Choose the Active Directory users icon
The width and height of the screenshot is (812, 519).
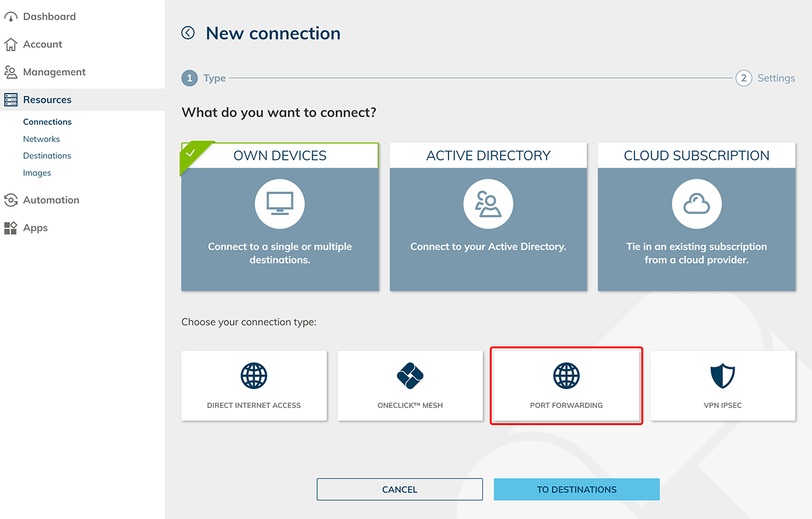[x=488, y=204]
